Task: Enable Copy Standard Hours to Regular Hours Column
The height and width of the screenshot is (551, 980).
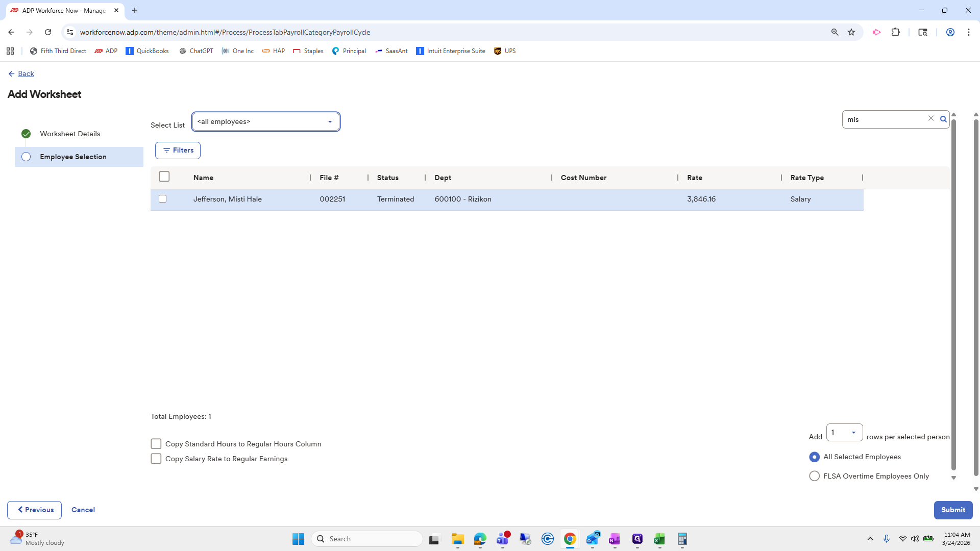Action: tap(156, 444)
